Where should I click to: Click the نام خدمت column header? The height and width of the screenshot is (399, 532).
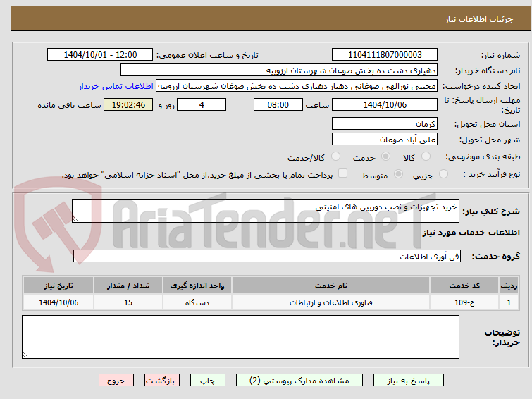pyautogui.click(x=330, y=286)
